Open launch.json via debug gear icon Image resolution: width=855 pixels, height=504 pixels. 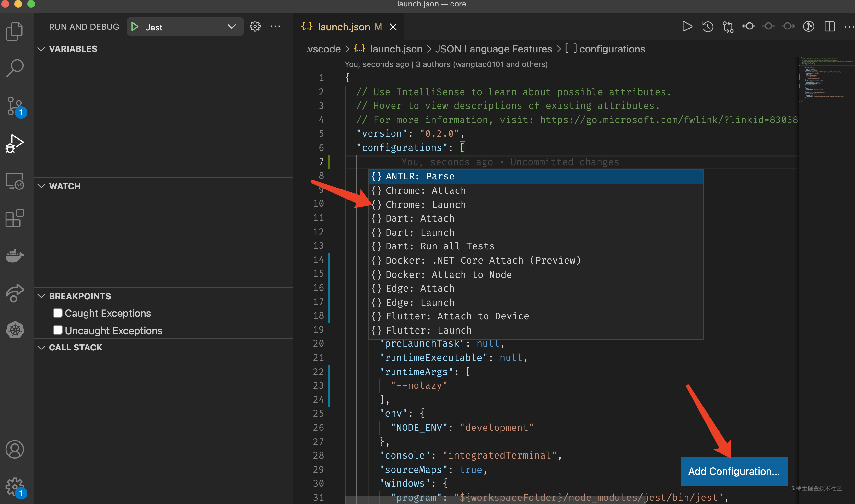coord(255,27)
